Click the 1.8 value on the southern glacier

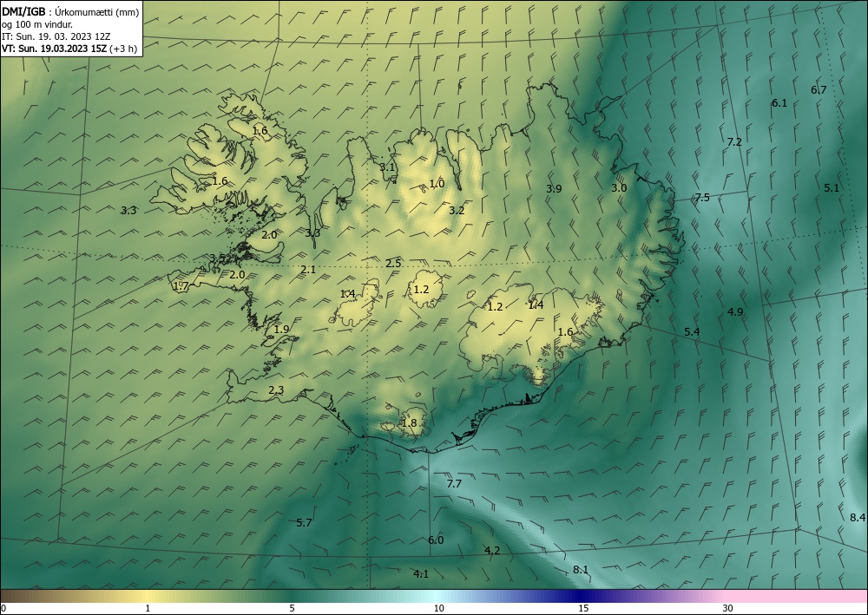coord(409,423)
